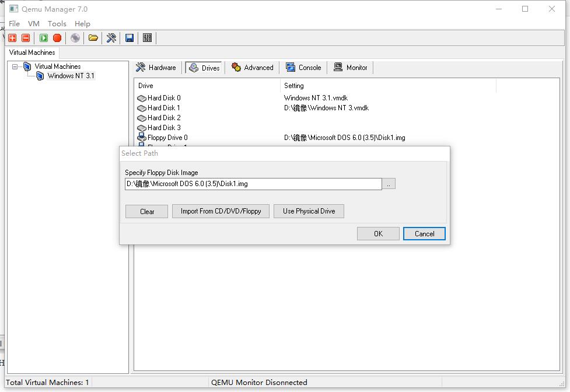This screenshot has width=570, height=392.
Task: Confirm dialog with OK button
Action: click(x=378, y=233)
